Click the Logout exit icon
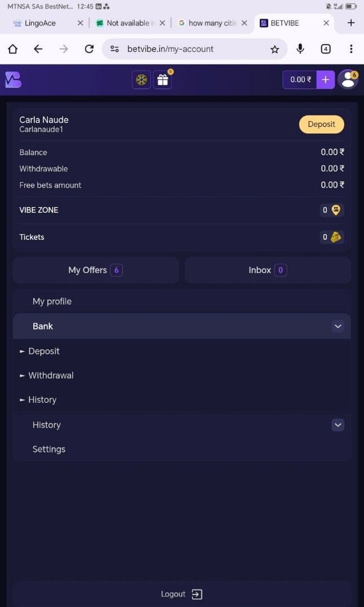 pos(196,593)
